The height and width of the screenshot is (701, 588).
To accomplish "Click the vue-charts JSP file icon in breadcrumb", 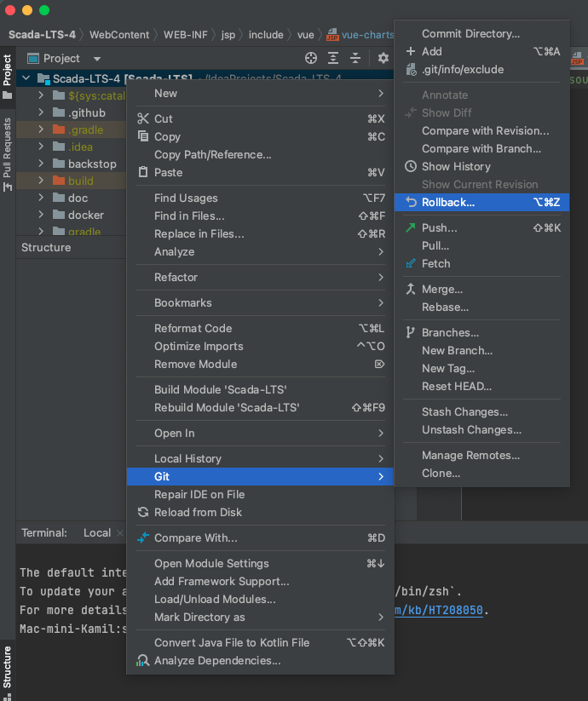I will [x=332, y=34].
